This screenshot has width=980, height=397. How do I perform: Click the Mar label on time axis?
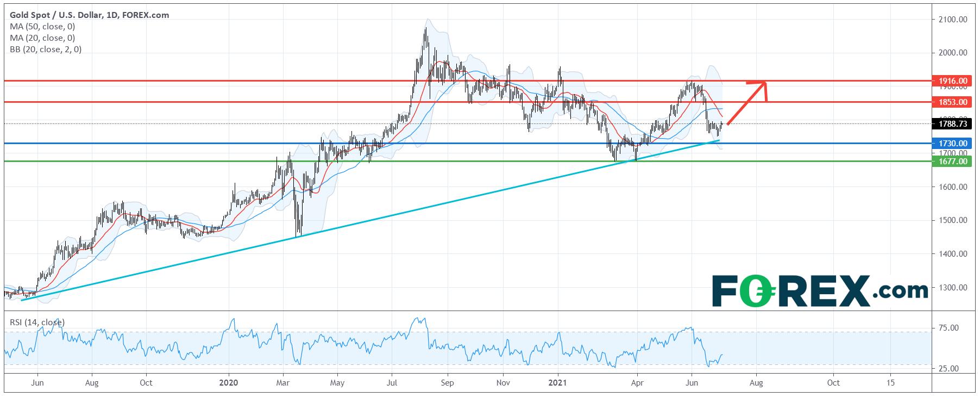pos(283,383)
